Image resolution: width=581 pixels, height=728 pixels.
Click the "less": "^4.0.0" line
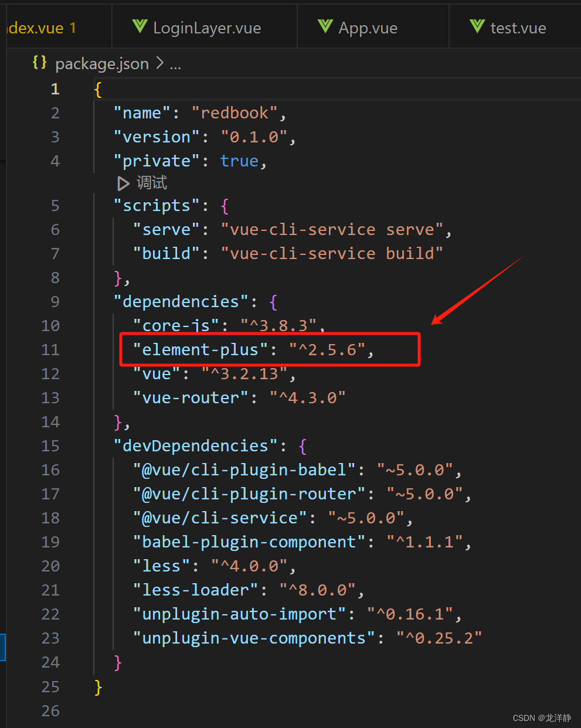[x=215, y=566]
